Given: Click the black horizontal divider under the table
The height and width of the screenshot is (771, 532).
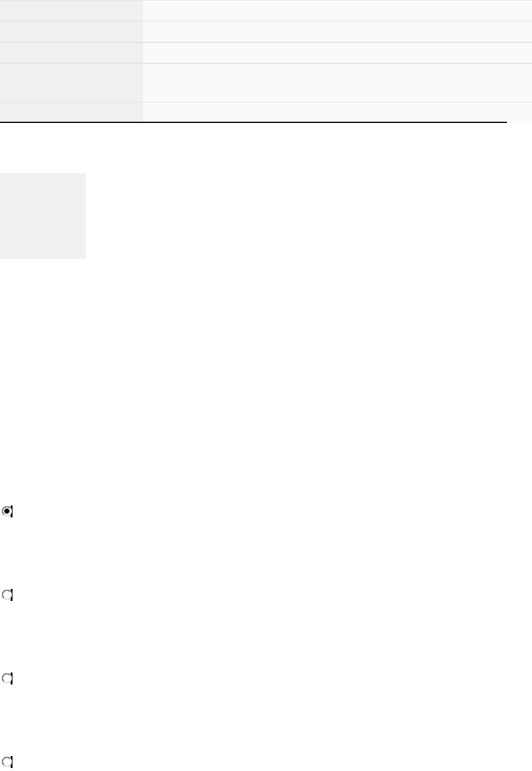Looking at the screenshot, I should click(x=253, y=122).
